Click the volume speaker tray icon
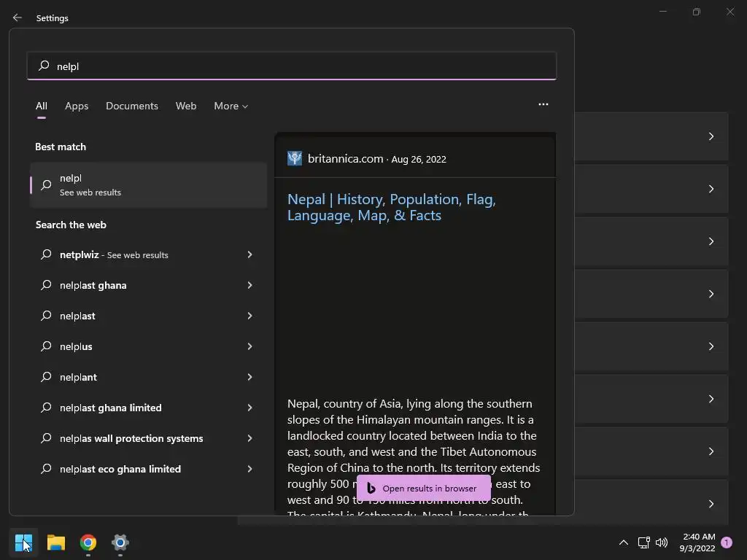 tap(662, 542)
